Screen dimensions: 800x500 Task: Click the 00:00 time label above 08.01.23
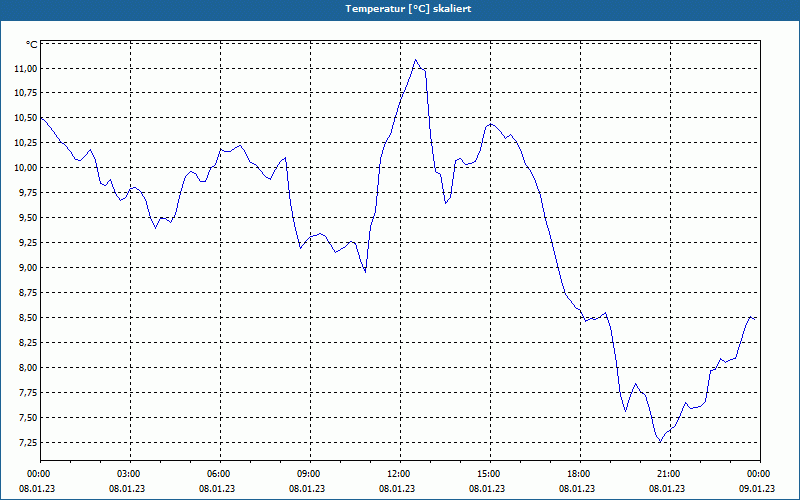pos(38,474)
